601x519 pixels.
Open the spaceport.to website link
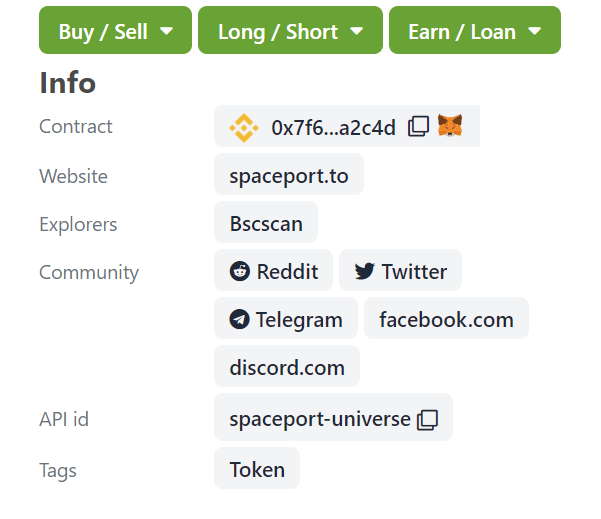click(x=289, y=174)
